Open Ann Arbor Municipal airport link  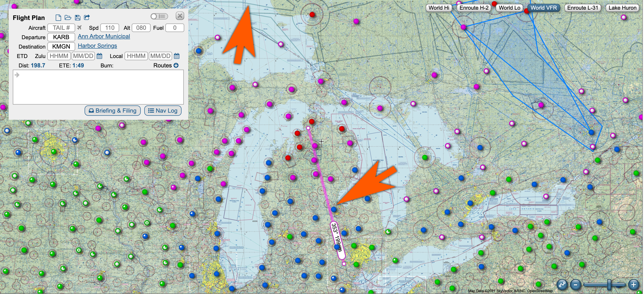104,36
